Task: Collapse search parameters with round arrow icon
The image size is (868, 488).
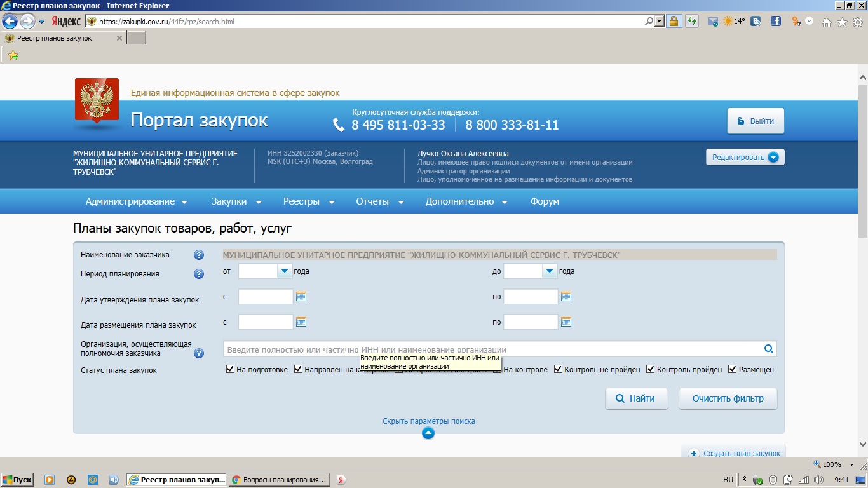Action: coord(428,433)
